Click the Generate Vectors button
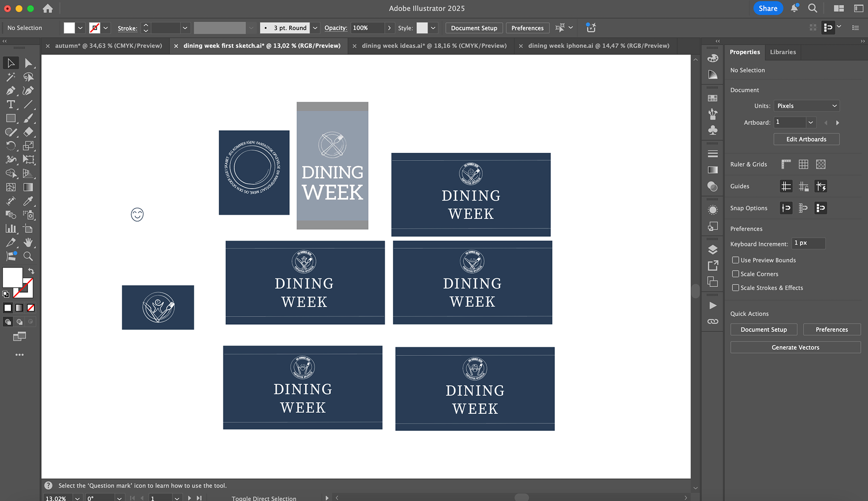 click(795, 347)
